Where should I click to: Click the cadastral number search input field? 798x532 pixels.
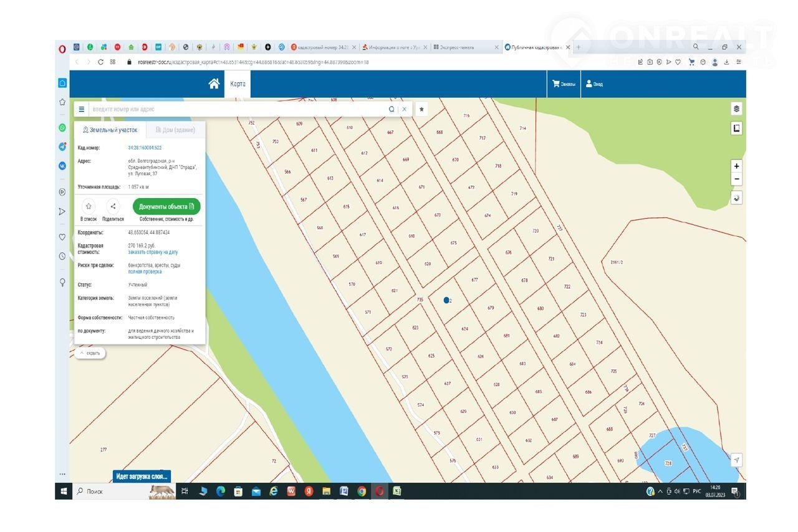237,109
